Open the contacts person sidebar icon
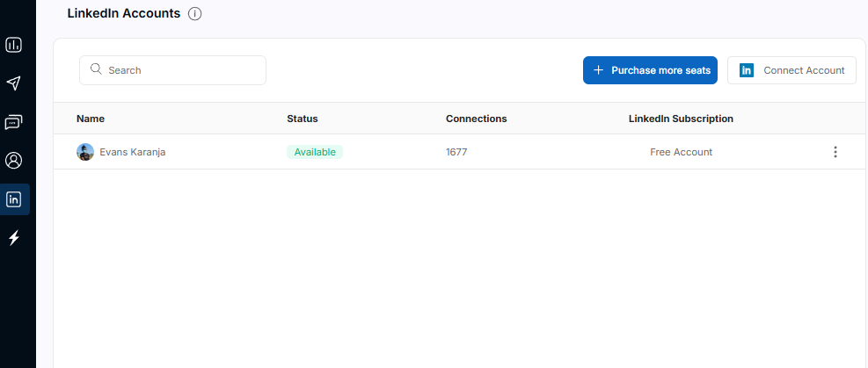Viewport: 868px width, 368px height. 14,161
